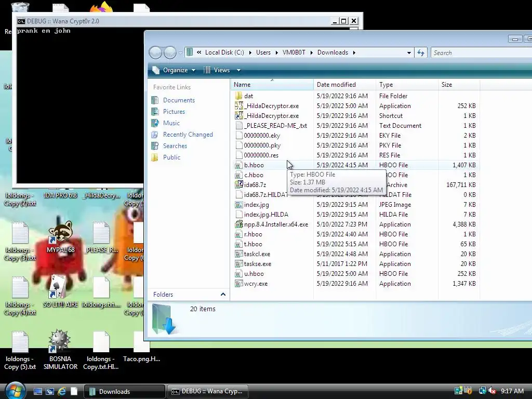Click the taskbar clock showing 9:17 AM

click(512, 391)
